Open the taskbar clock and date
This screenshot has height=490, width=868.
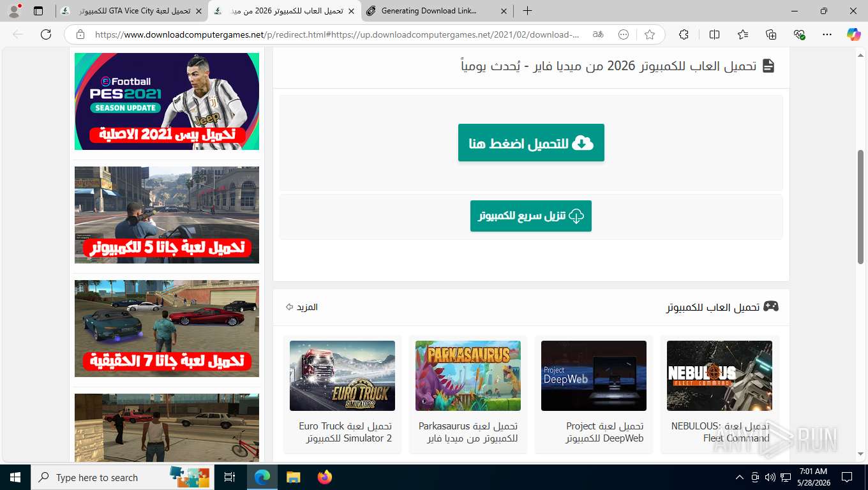coord(812,477)
